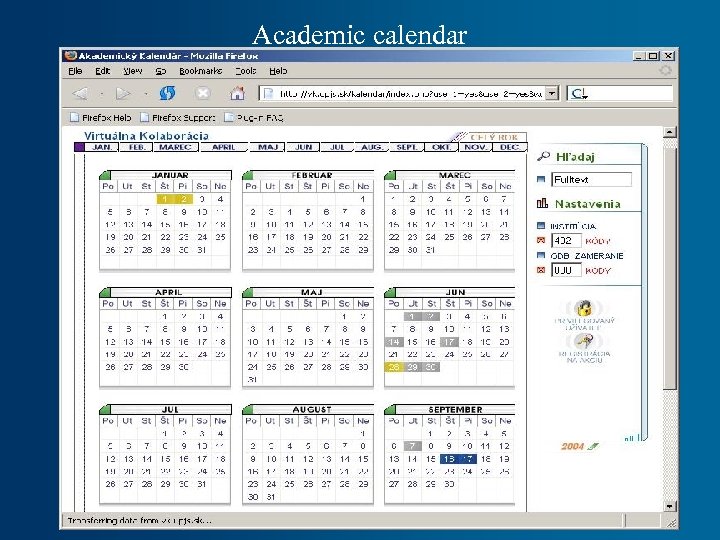Select the CELÝ ROK full-year tab
Screen dimensions: 720x540
[494, 137]
